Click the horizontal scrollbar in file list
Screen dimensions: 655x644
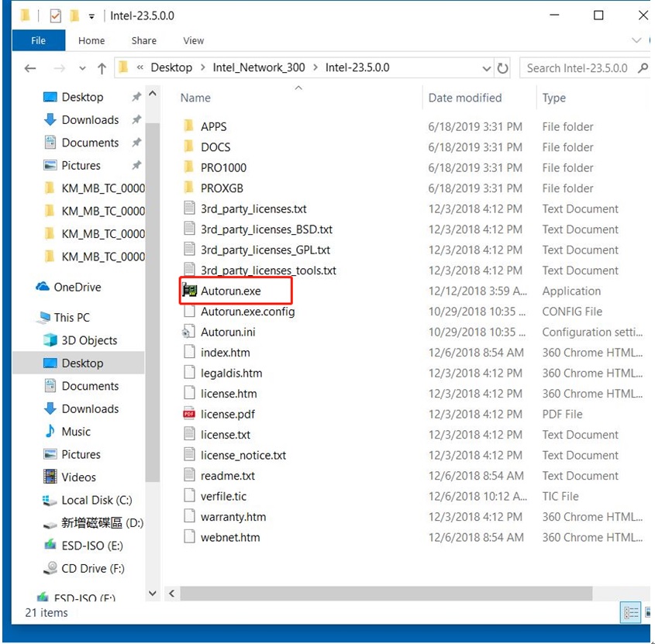click(386, 593)
